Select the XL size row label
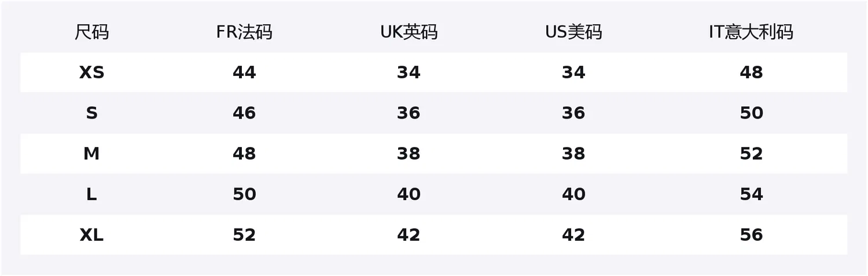This screenshot has width=868, height=276. tap(91, 235)
